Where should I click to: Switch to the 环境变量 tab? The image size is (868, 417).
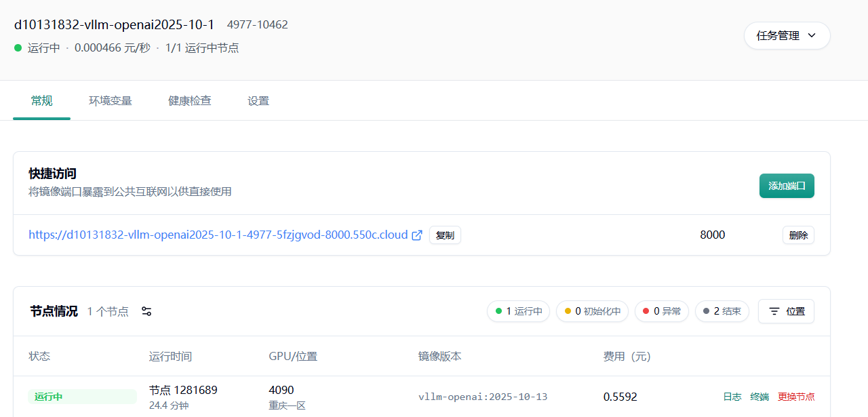click(x=111, y=101)
